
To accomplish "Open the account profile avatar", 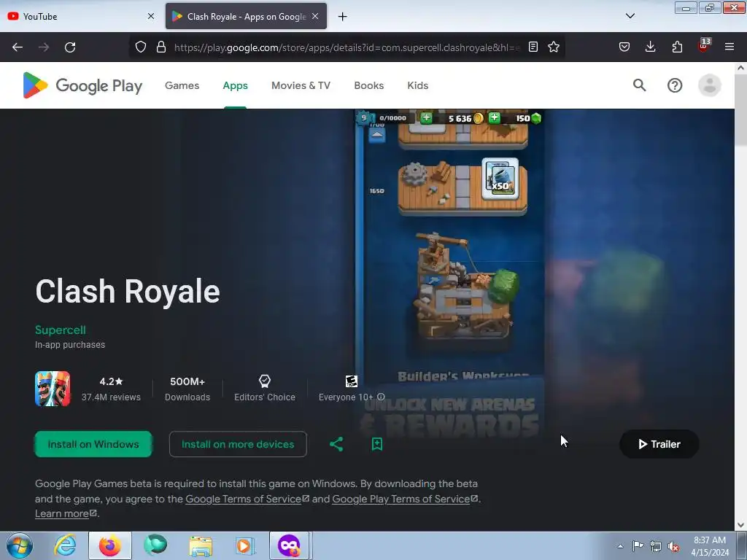I will tap(709, 86).
